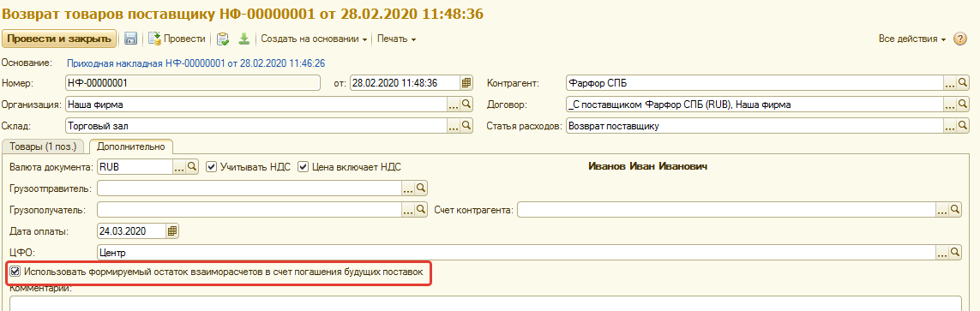Screen dimensions: 980x311
Task: Click Контрагент field with Фарфор СПБ
Action: click(755, 83)
